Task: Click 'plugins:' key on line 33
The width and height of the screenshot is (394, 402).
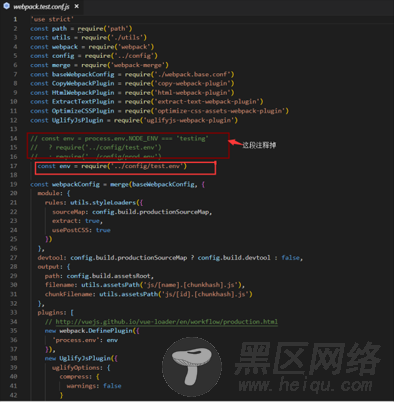Action: point(52,312)
